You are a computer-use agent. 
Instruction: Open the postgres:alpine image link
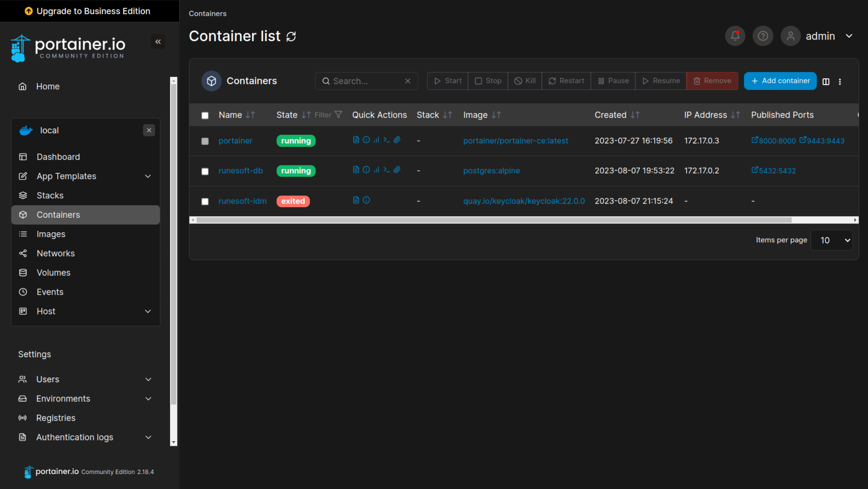pos(491,170)
